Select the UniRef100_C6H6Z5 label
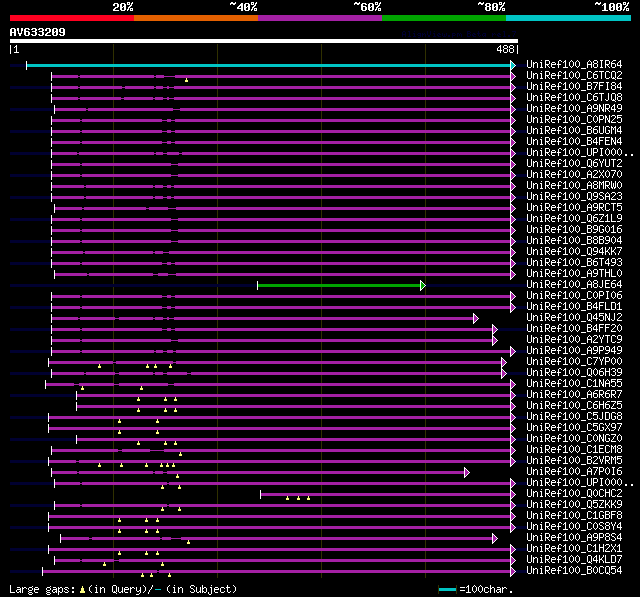Viewport: 640px width, 597px height. [574, 406]
